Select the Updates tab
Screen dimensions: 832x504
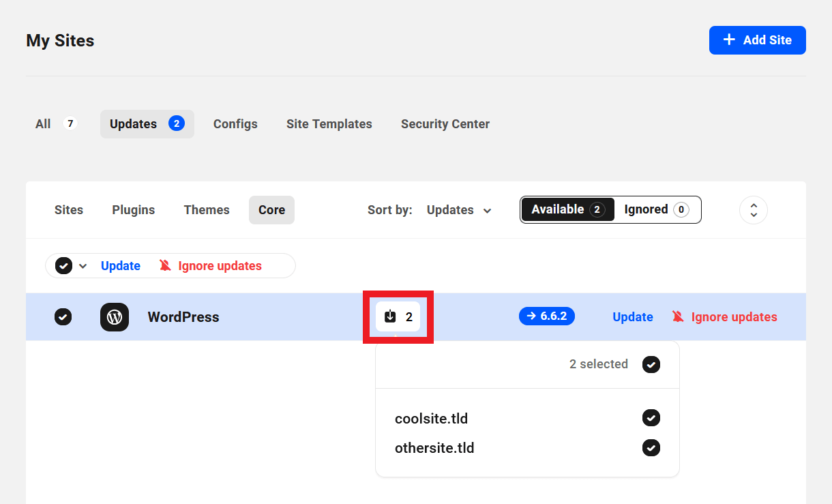point(147,124)
